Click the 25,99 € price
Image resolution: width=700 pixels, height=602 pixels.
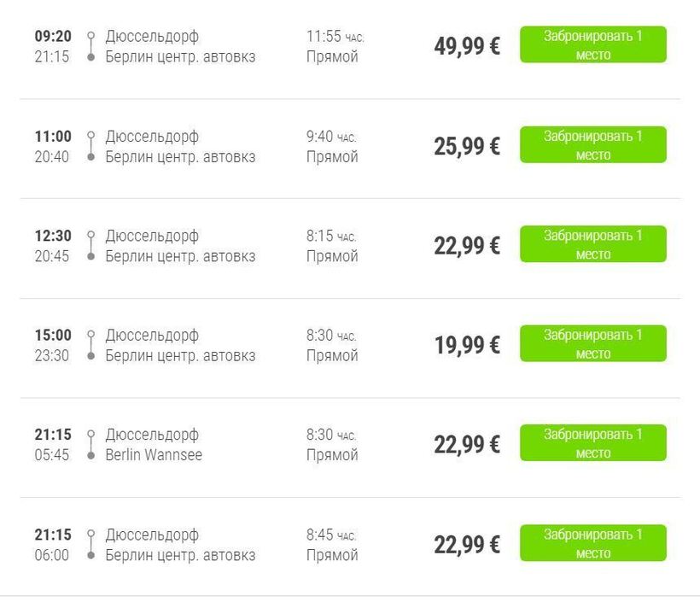point(467,147)
